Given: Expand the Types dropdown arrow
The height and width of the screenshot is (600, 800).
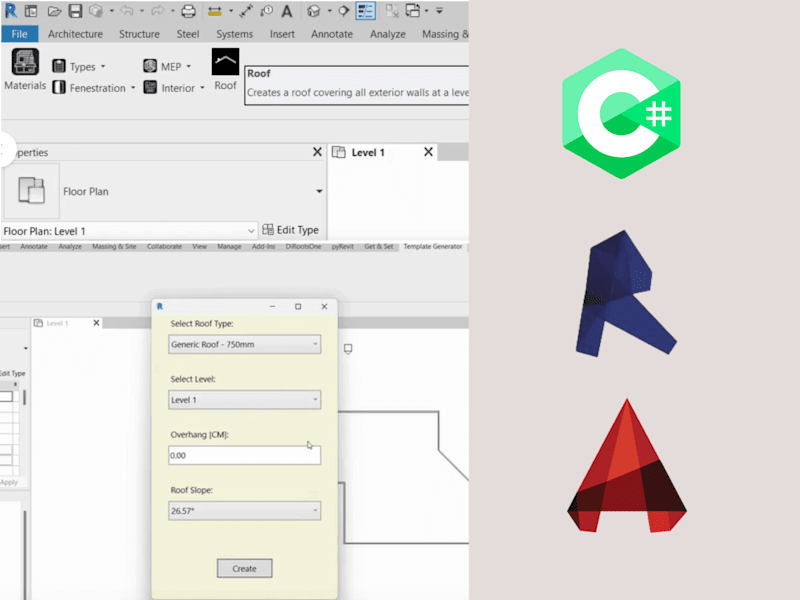Looking at the screenshot, I should pyautogui.click(x=103, y=66).
